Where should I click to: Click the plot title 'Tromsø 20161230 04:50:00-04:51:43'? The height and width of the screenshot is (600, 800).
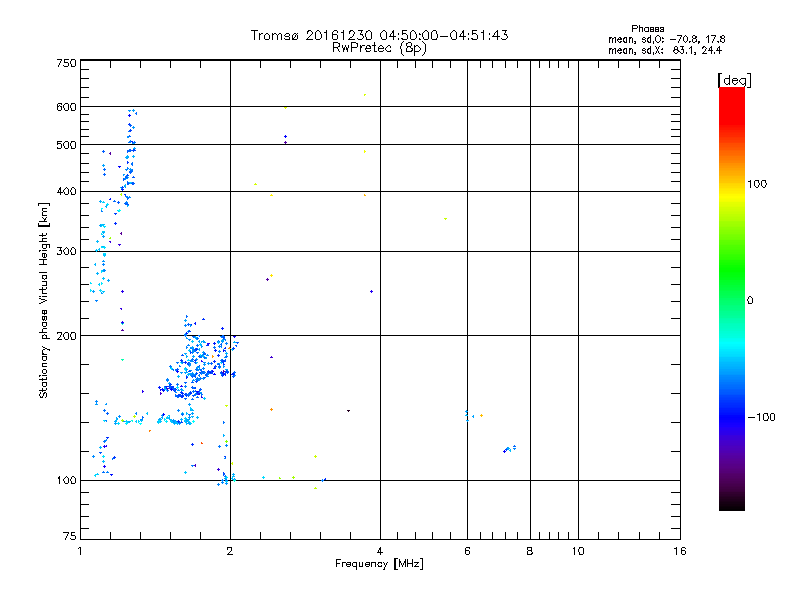click(x=379, y=35)
